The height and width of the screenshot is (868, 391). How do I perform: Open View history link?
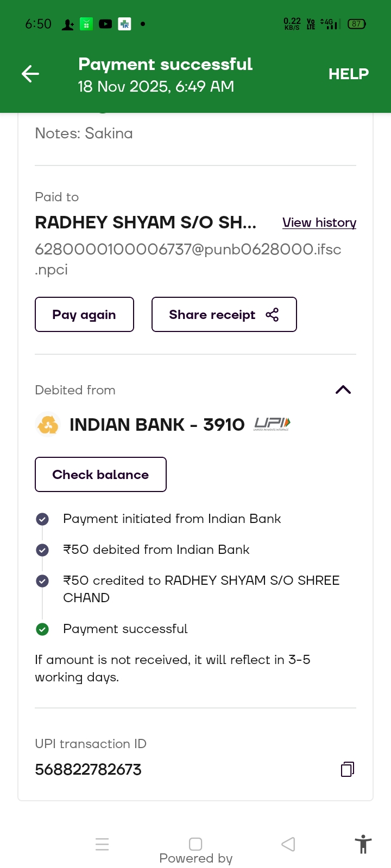319,222
